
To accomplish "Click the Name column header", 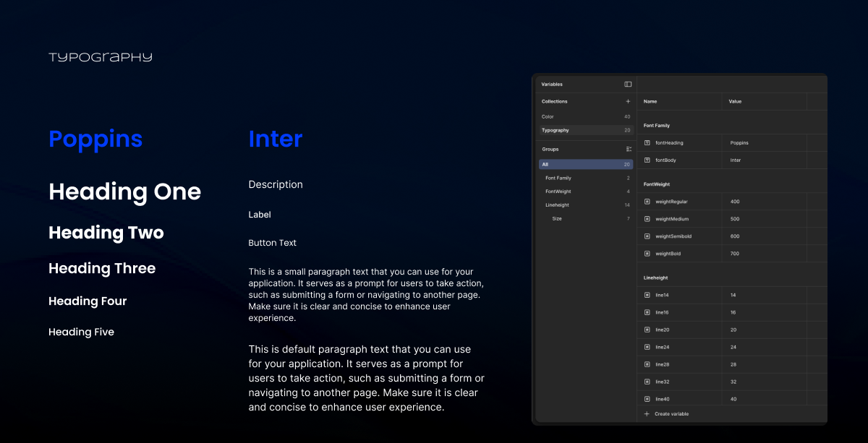I will click(650, 102).
